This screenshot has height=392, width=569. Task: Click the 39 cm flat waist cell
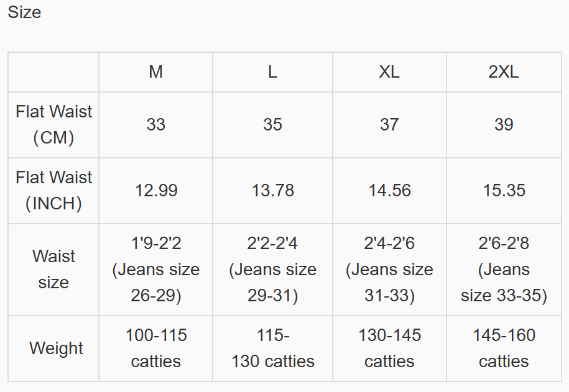click(x=504, y=125)
